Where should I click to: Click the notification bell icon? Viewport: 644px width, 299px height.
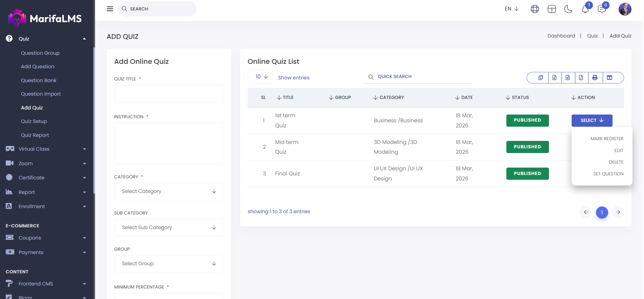585,9
